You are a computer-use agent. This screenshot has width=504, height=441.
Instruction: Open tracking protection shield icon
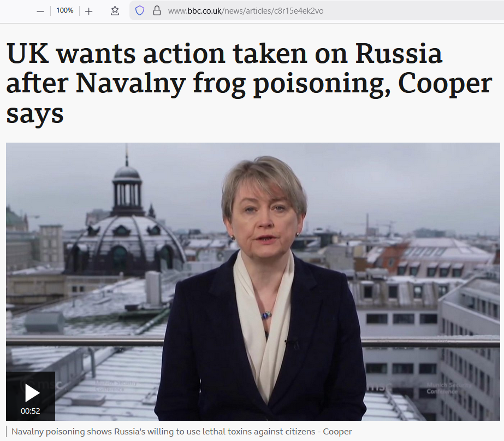pyautogui.click(x=139, y=11)
